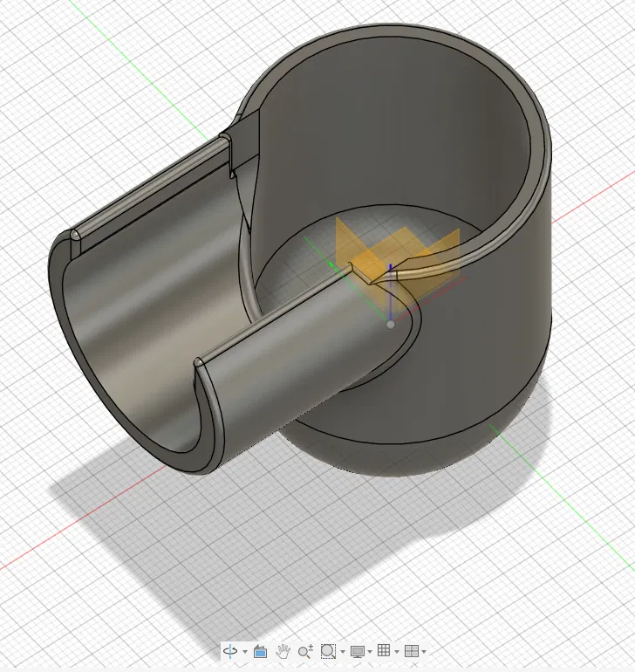Expand the Zoom Window options arrow
The width and height of the screenshot is (635, 672).
[x=343, y=652]
